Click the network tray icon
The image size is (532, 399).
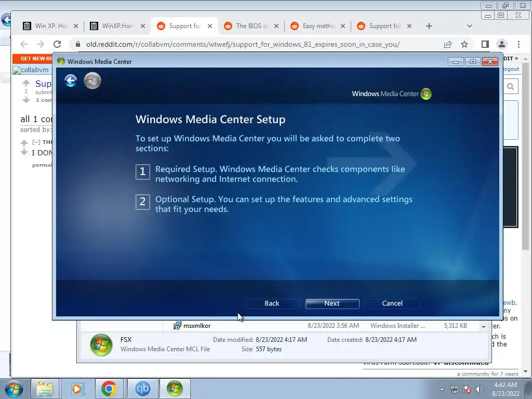click(x=454, y=389)
